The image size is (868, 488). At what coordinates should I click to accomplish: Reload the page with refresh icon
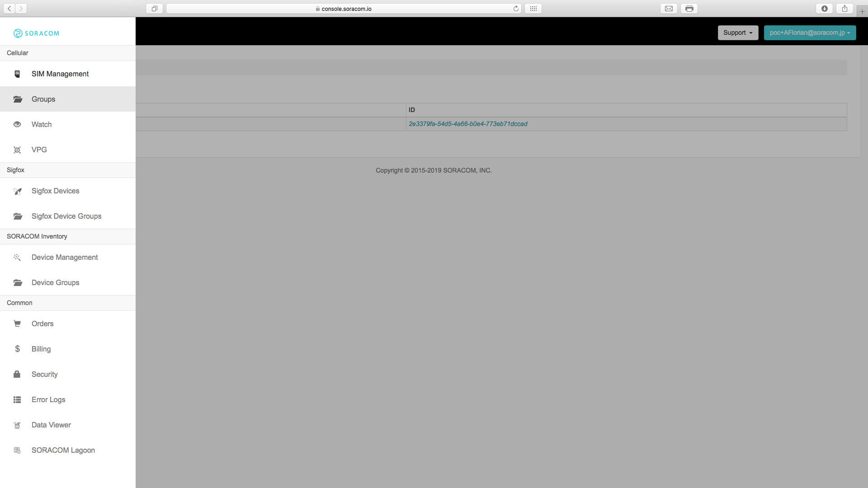(x=516, y=9)
